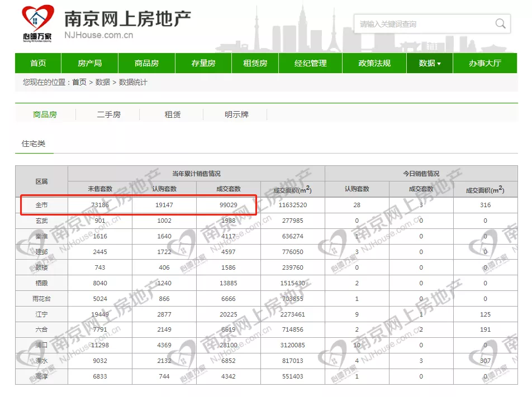
Task: Click the 3120085 area cell for 浦口
Action: [x=292, y=345]
